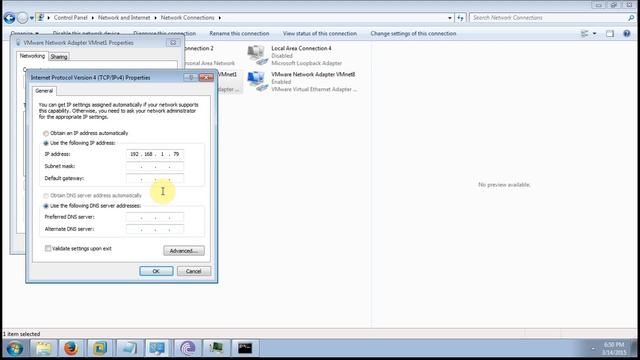Open the Command Prompt taskbar icon

click(x=245, y=348)
